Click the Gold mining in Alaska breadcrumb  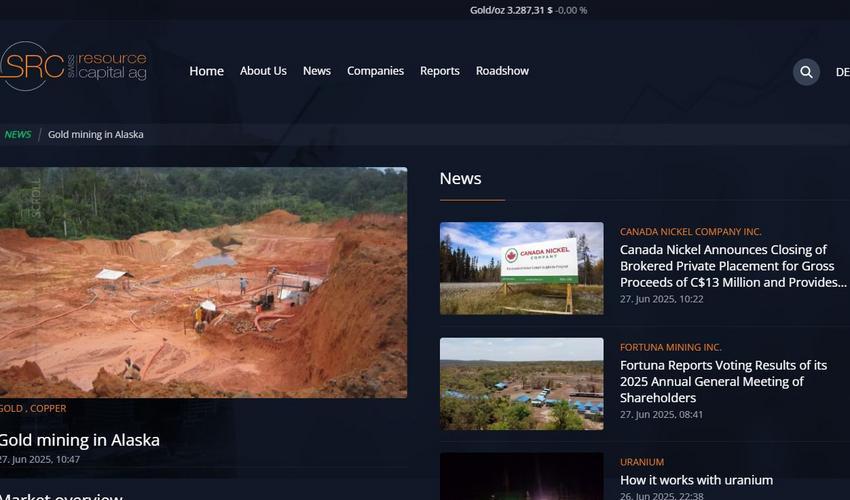pyautogui.click(x=95, y=134)
